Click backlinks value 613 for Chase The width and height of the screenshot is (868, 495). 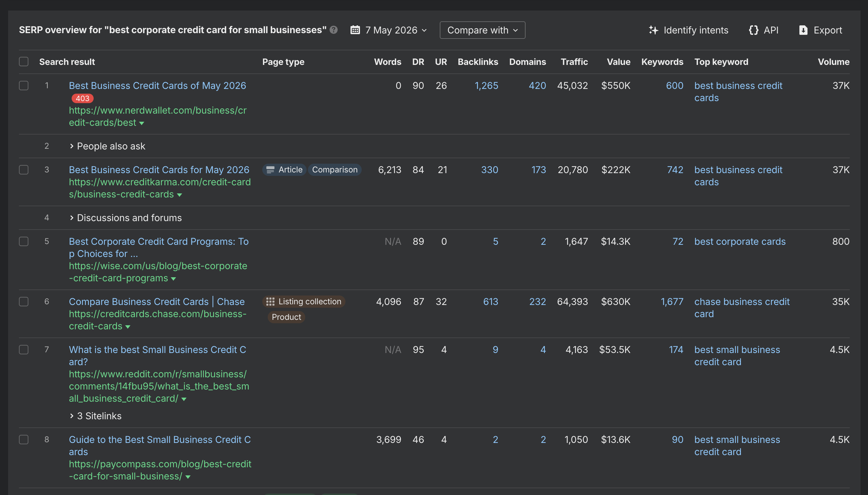490,302
